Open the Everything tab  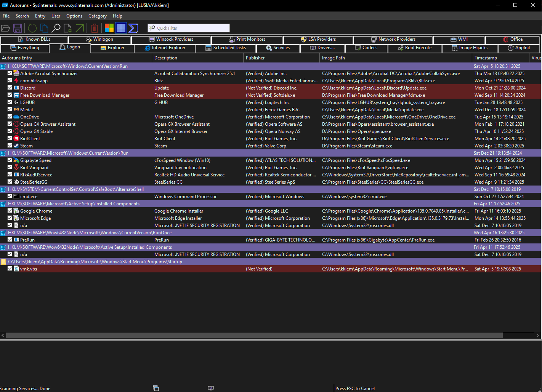(x=25, y=48)
